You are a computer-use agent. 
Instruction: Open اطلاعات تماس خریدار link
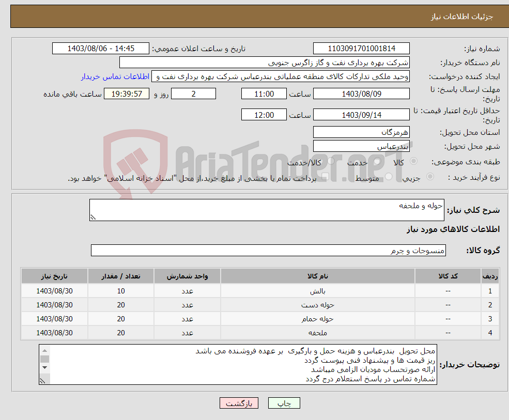click(115, 76)
